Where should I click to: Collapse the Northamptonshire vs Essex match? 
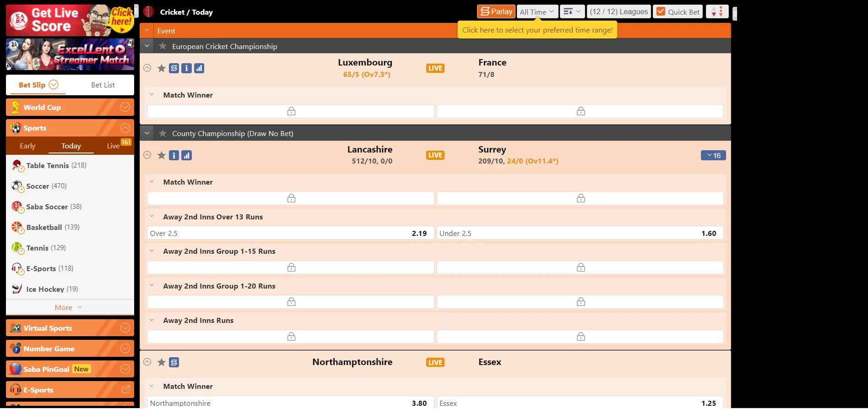point(147,362)
